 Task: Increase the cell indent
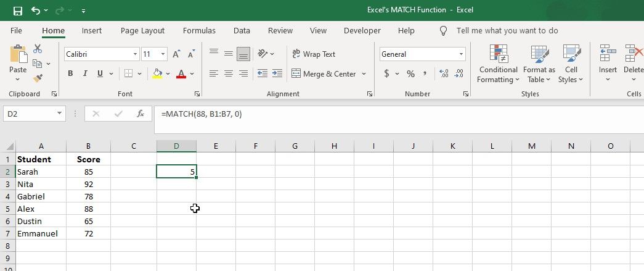tap(277, 73)
